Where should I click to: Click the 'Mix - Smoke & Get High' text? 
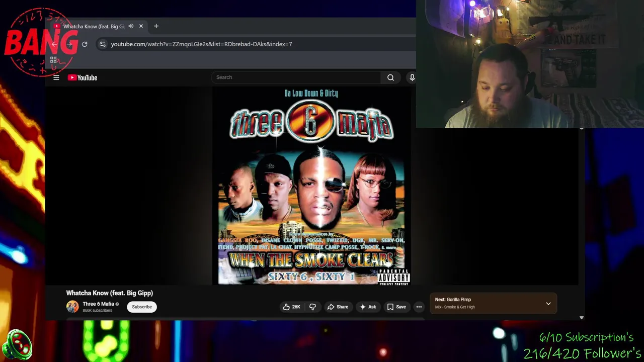tap(455, 307)
